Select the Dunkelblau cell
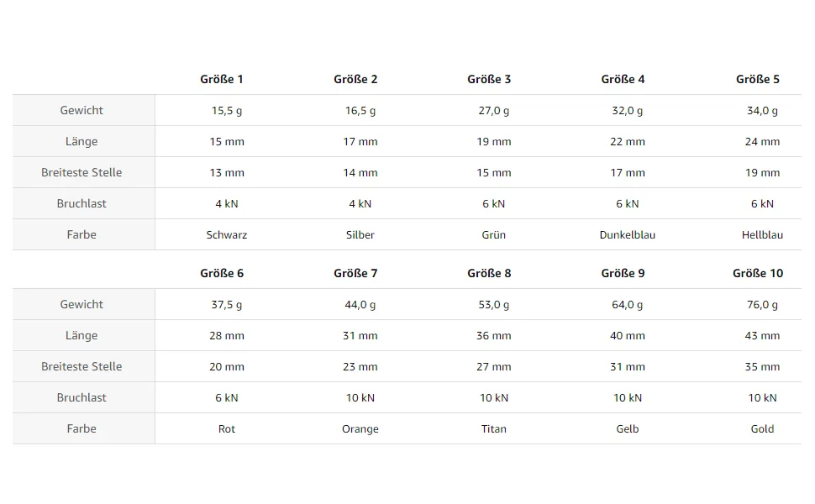The image size is (815, 504). (628, 235)
